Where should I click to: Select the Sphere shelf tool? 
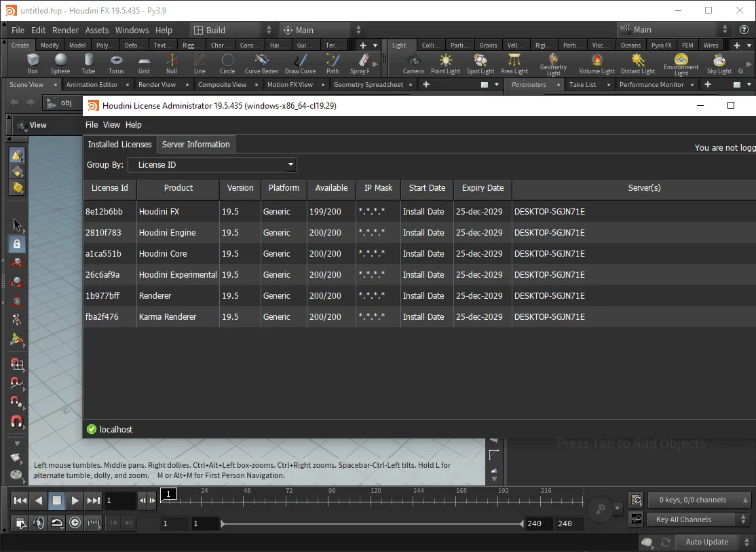point(60,64)
